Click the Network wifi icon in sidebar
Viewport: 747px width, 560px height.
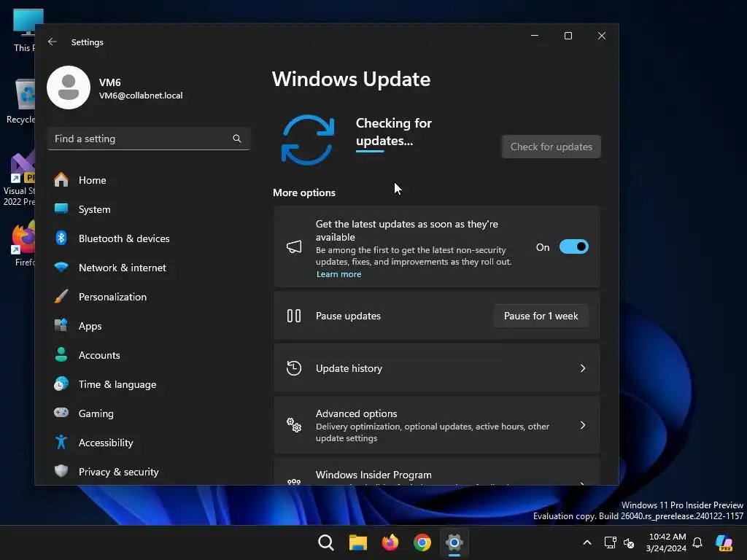[61, 267]
